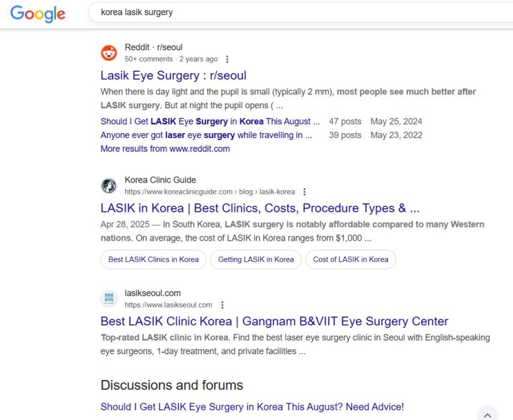Open LASIK in Korea Best Clinics result
This screenshot has height=420, width=513.
pos(260,208)
